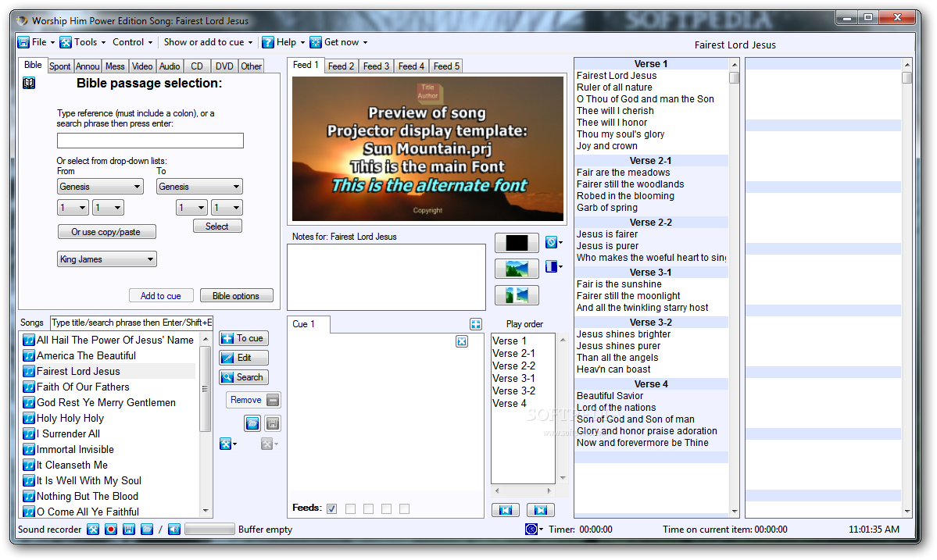Open the From verse dropdown
937x560 pixels.
point(108,208)
